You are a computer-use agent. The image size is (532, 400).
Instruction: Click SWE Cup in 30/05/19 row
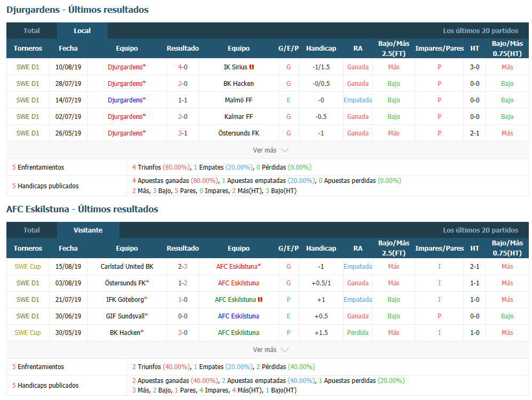28,333
